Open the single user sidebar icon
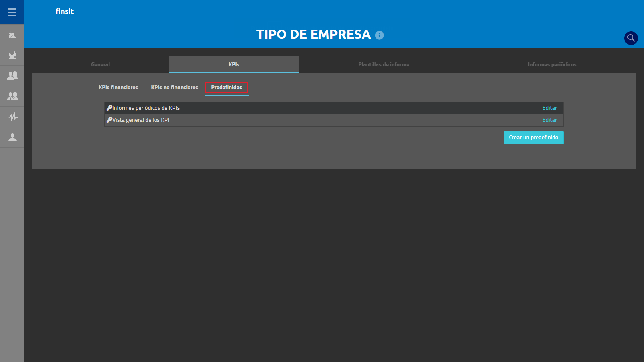 click(x=12, y=137)
